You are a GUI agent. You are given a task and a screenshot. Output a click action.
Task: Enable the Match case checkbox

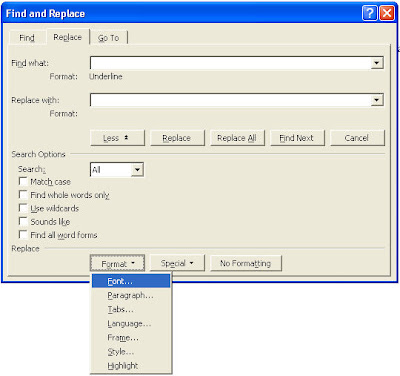pos(23,182)
